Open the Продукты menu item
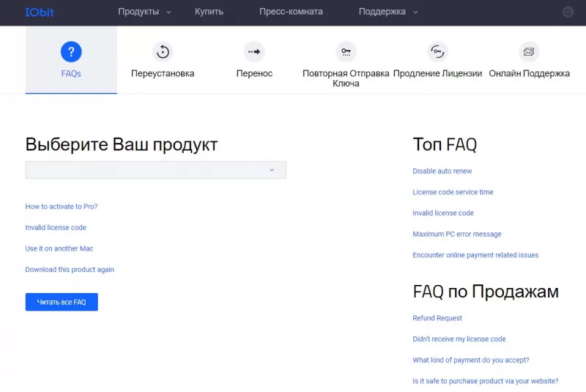This screenshot has height=392, width=586. pyautogui.click(x=138, y=12)
